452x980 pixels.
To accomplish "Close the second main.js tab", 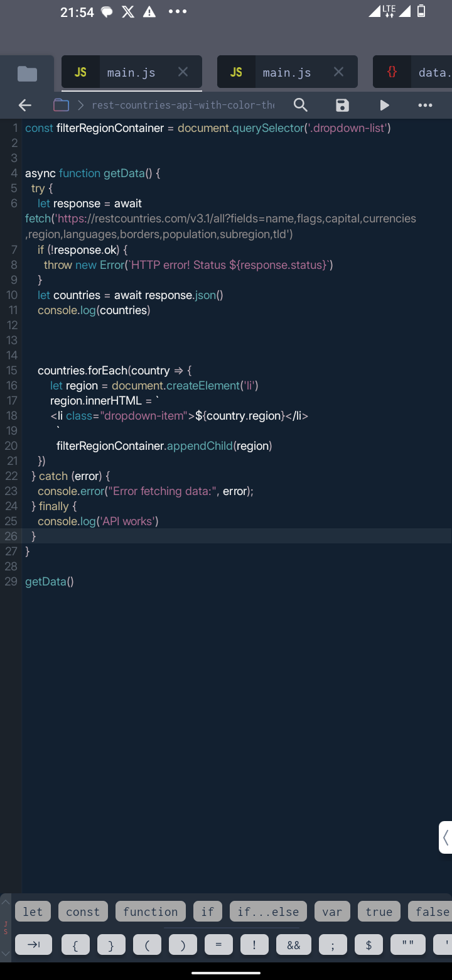I will pyautogui.click(x=338, y=72).
